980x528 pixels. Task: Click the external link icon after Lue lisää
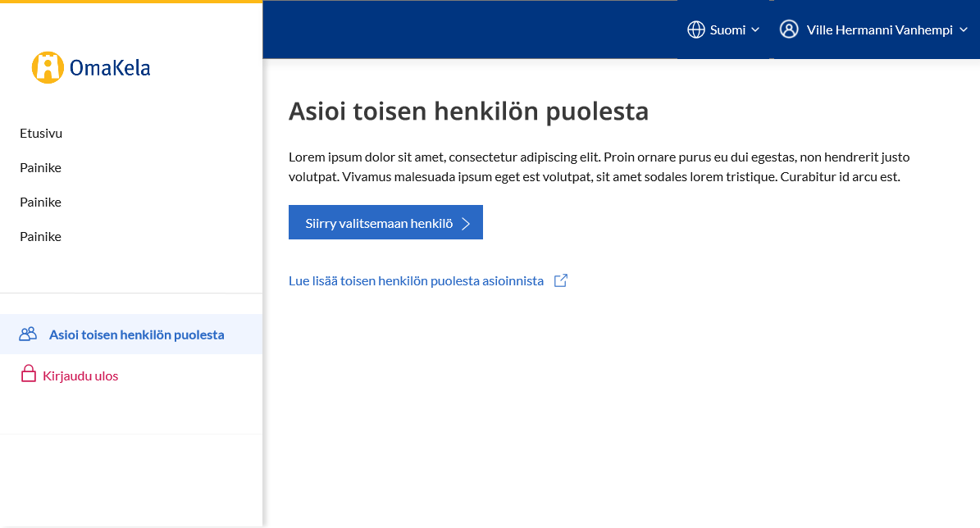point(561,280)
